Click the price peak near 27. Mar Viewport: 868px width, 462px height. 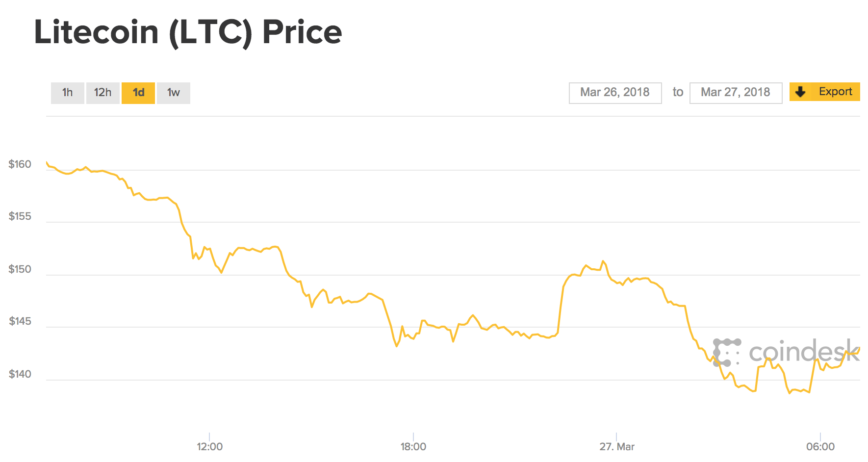tap(602, 261)
